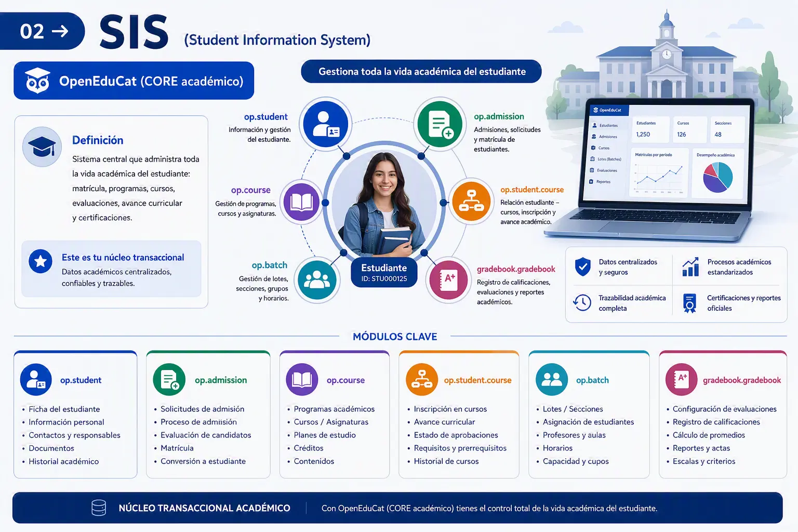The height and width of the screenshot is (532, 798).
Task: Click the Cursos 126 stat card
Action: point(690,129)
